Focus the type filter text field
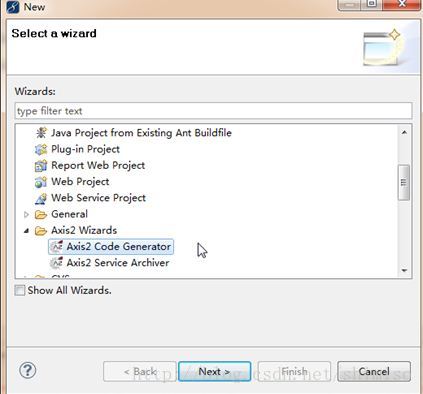This screenshot has width=423, height=394. click(x=213, y=111)
